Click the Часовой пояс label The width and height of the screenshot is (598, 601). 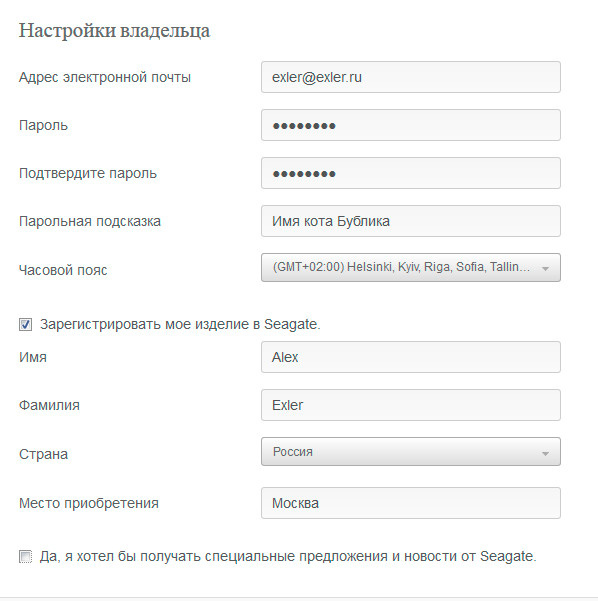(x=63, y=270)
